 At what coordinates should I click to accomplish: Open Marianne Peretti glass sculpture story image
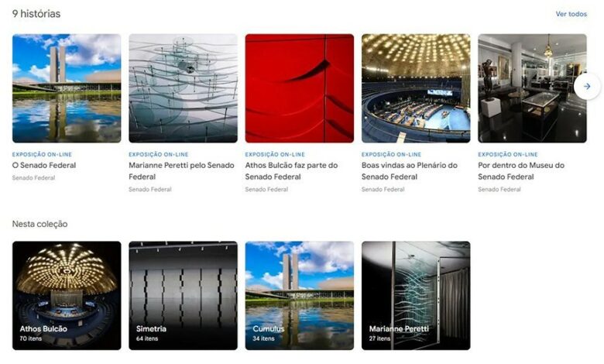click(183, 88)
